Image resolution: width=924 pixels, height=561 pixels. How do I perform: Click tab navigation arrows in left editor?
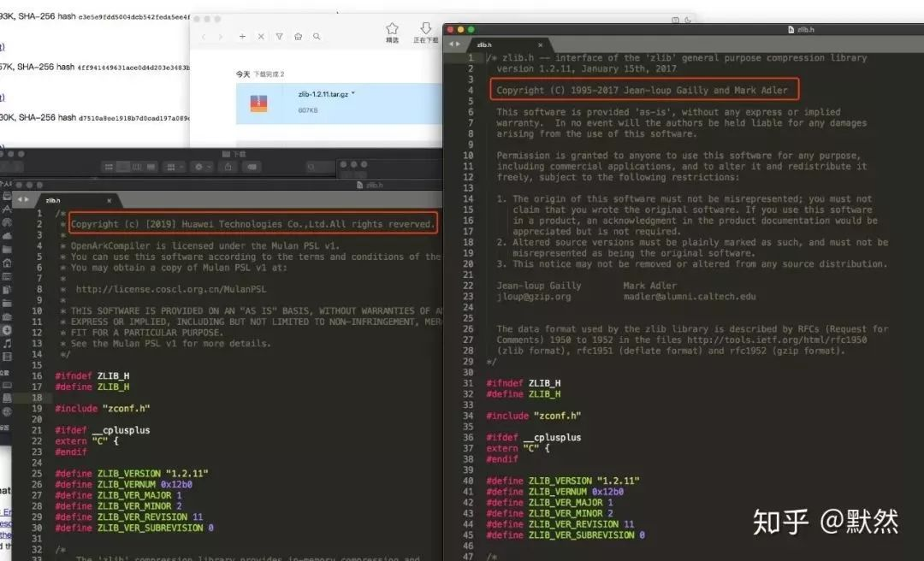[23, 200]
